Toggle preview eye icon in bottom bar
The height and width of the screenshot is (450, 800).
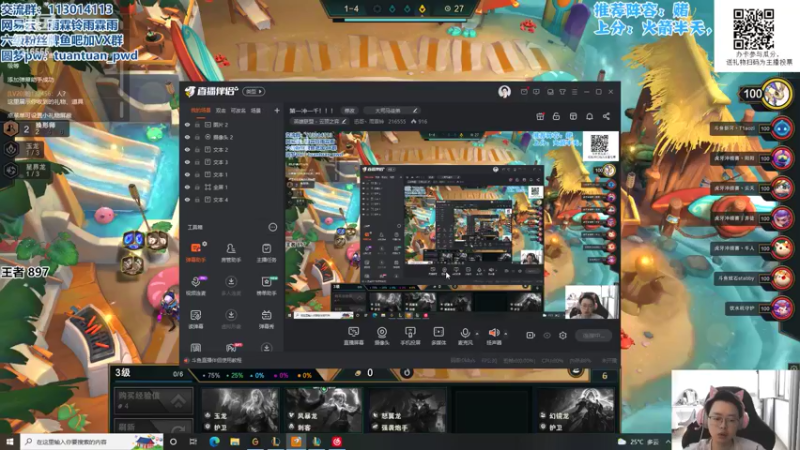(x=546, y=335)
